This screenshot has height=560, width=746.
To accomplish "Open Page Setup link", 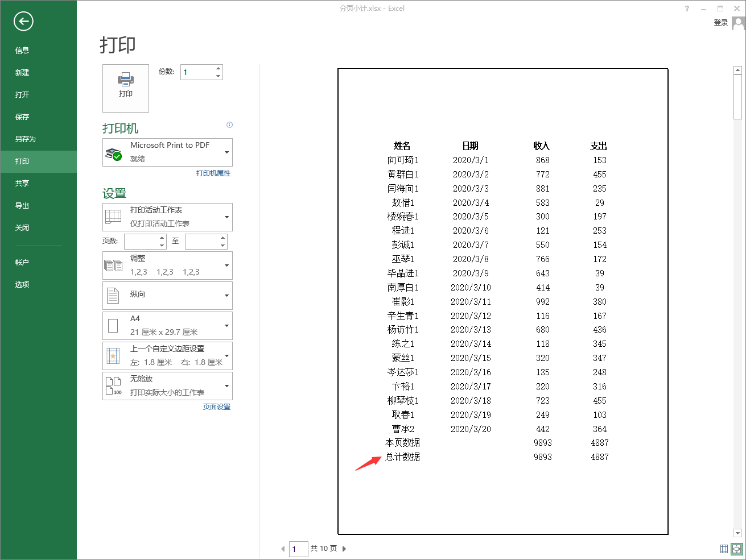I will click(x=217, y=407).
